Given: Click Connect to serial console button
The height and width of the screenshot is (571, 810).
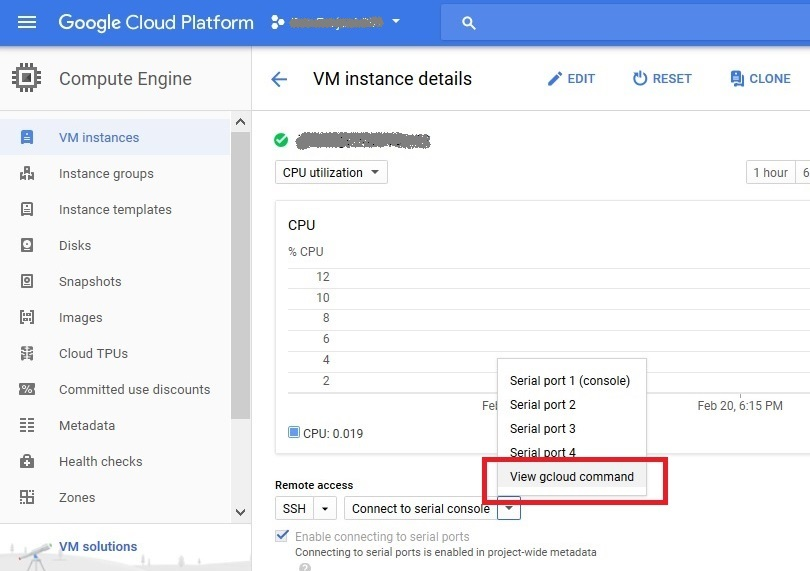Looking at the screenshot, I should point(420,508).
